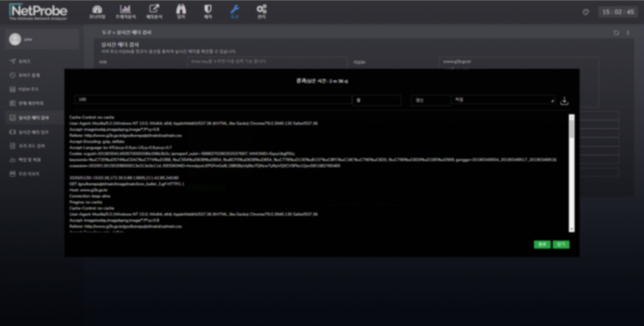Select the shield icon in top navigation

(x=207, y=11)
